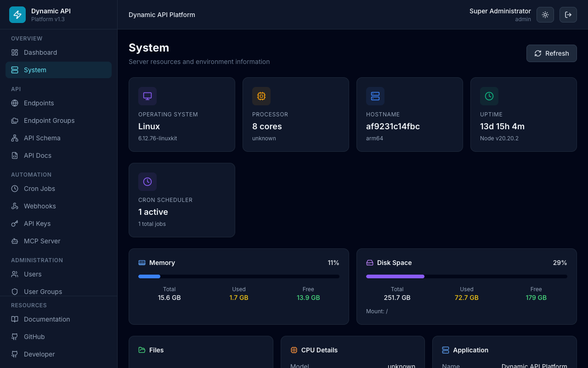Click the Super Administrator user name
Screen dimensions: 588x368
pyautogui.click(x=500, y=11)
